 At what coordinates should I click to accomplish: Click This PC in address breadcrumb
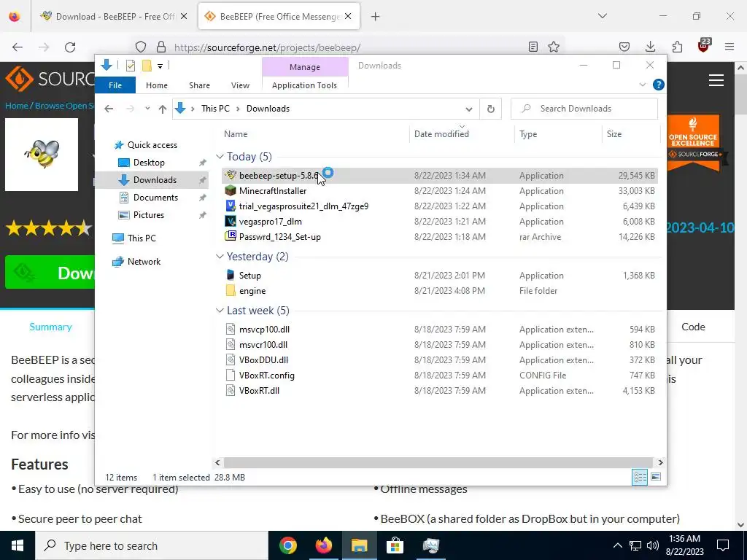[x=215, y=109]
